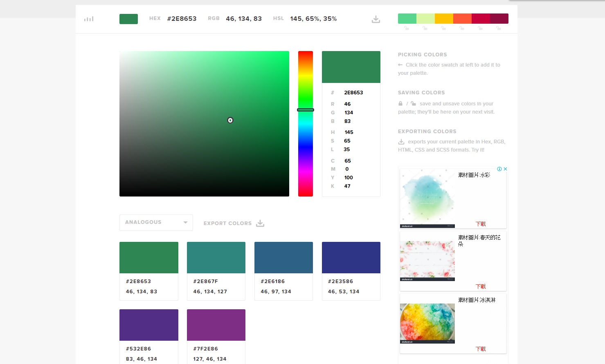Click the ad info icon in the sidebar ad
The image size is (605, 364).
tap(499, 169)
